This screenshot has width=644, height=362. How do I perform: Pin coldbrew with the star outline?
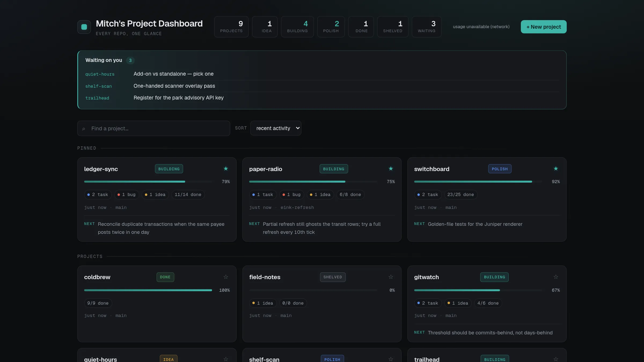click(226, 277)
